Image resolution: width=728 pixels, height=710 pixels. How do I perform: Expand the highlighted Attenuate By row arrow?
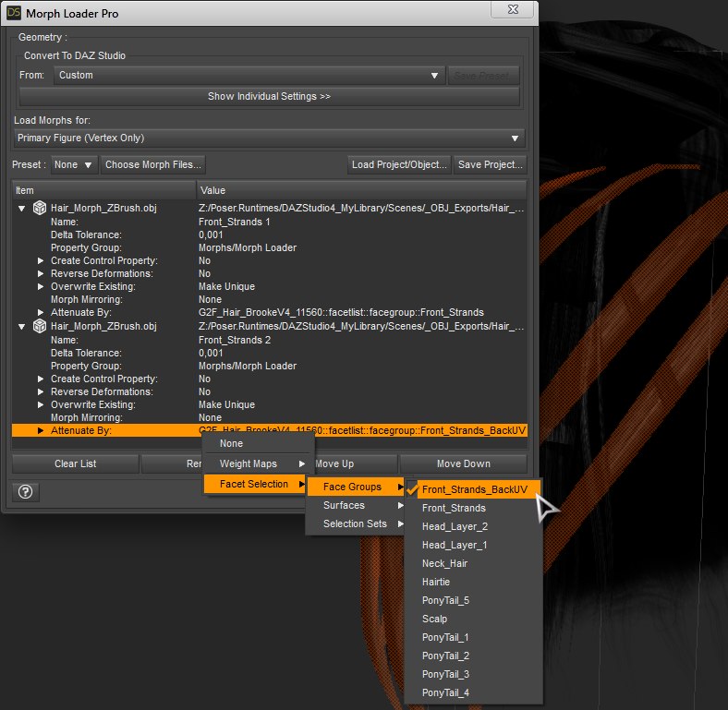pyautogui.click(x=41, y=430)
